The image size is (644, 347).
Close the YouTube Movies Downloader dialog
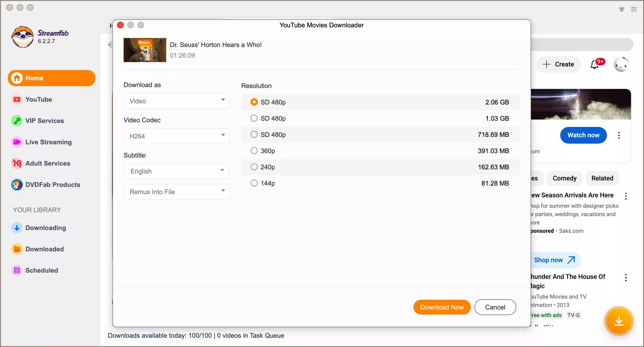click(x=120, y=25)
